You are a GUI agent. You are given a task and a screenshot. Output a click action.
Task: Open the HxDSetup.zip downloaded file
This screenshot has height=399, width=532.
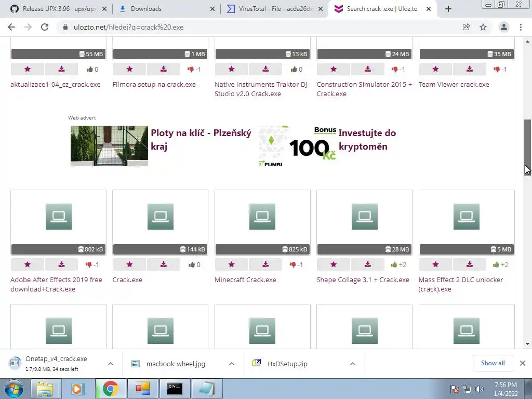[287, 364]
